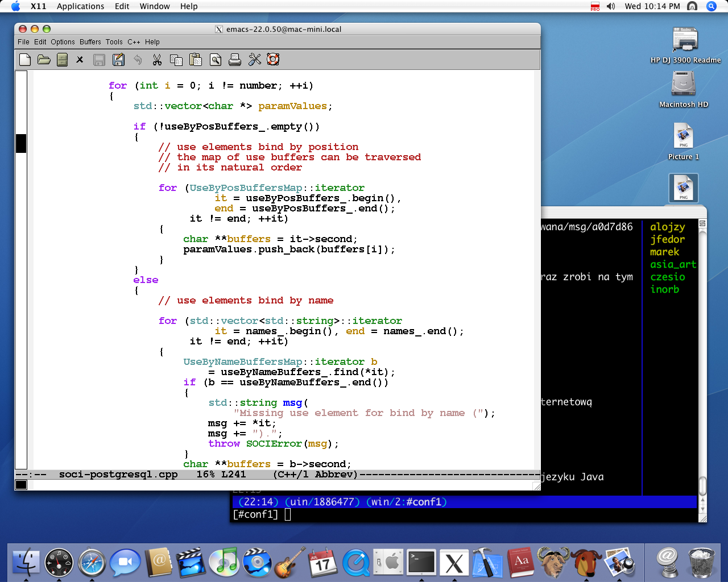Cut selection with the scissors icon
The image size is (728, 582).
(x=157, y=60)
